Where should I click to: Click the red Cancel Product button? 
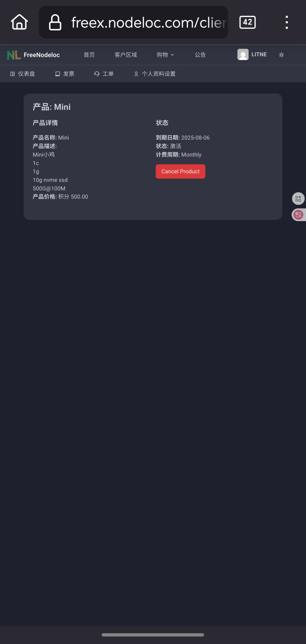click(x=180, y=171)
